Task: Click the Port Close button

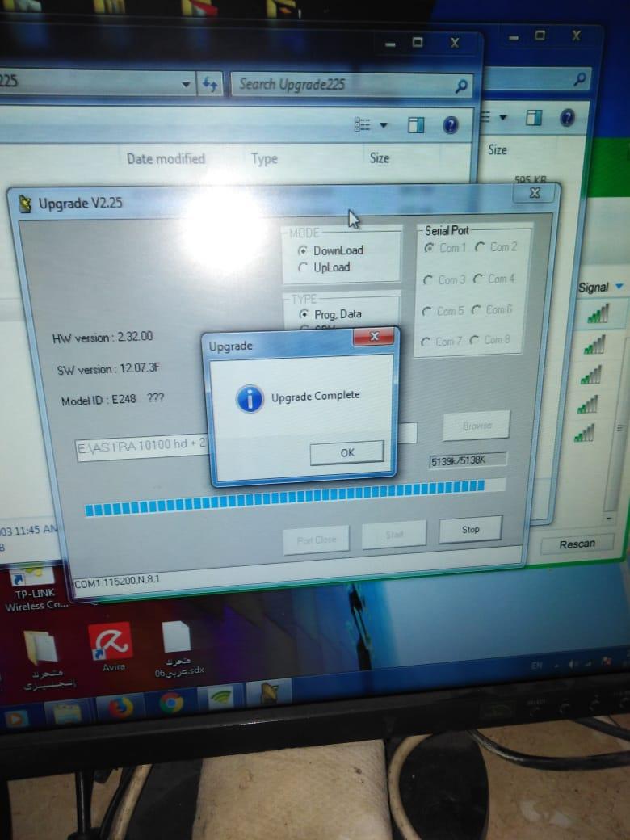Action: click(316, 540)
